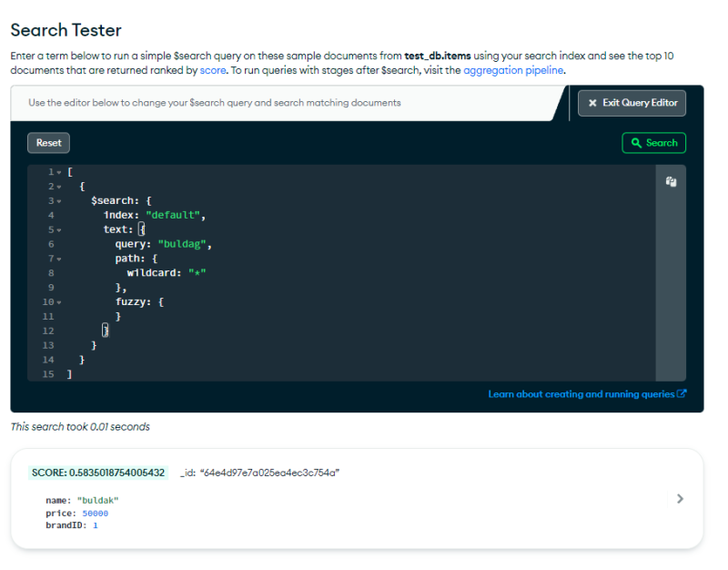Click the external link icon beside Learn about queries
This screenshot has height=570, width=728.
682,394
